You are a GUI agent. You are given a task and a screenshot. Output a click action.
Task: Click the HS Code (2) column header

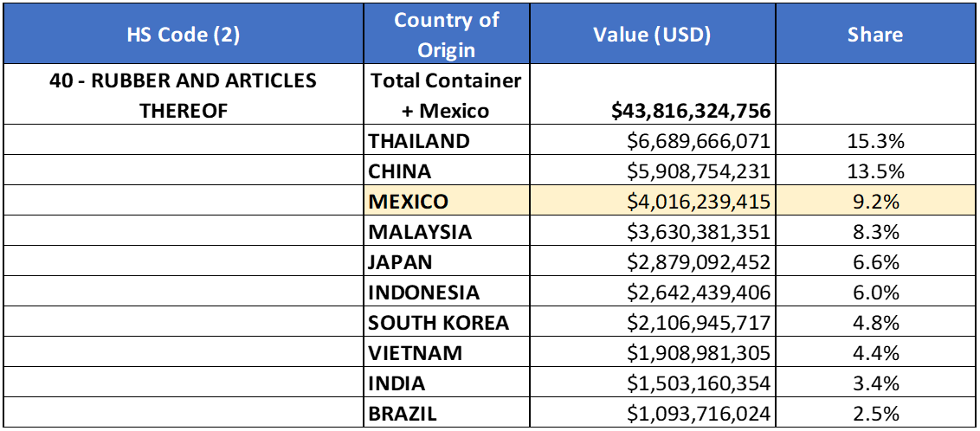pos(183,35)
